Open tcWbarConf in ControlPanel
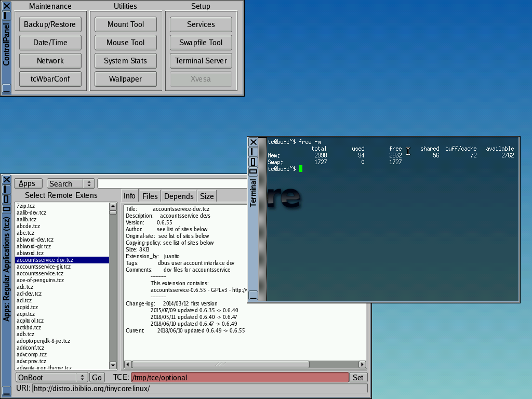Viewport: 532px width, 399px height. pyautogui.click(x=50, y=79)
